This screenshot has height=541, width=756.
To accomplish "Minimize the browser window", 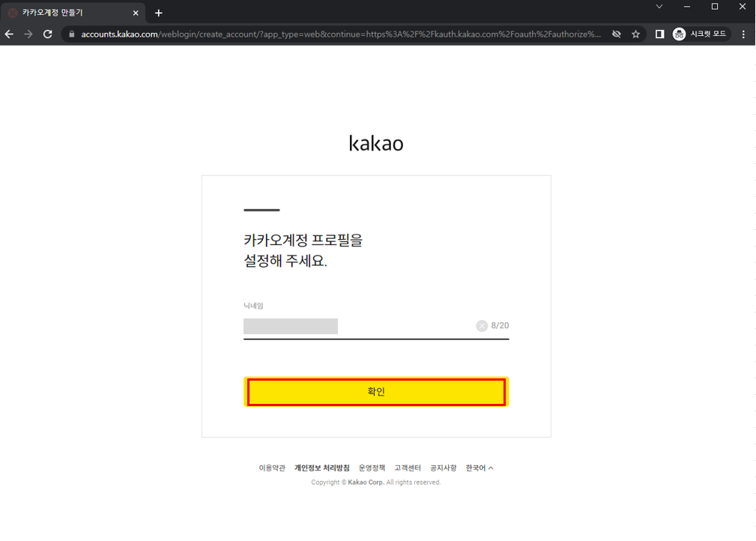I will (x=687, y=7).
